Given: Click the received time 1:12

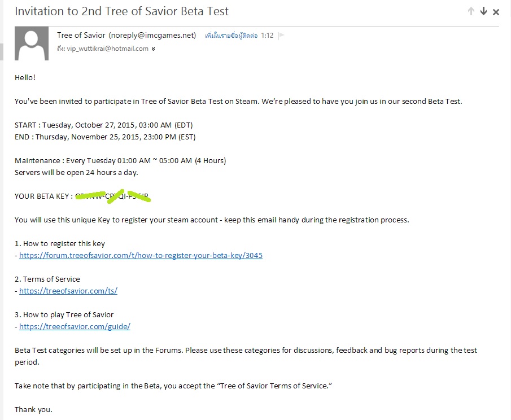Looking at the screenshot, I should point(267,36).
